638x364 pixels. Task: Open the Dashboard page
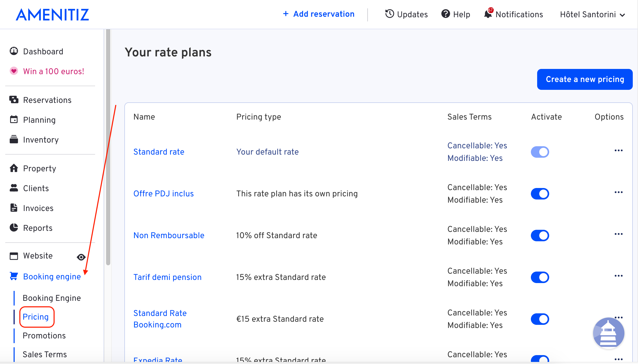point(43,51)
